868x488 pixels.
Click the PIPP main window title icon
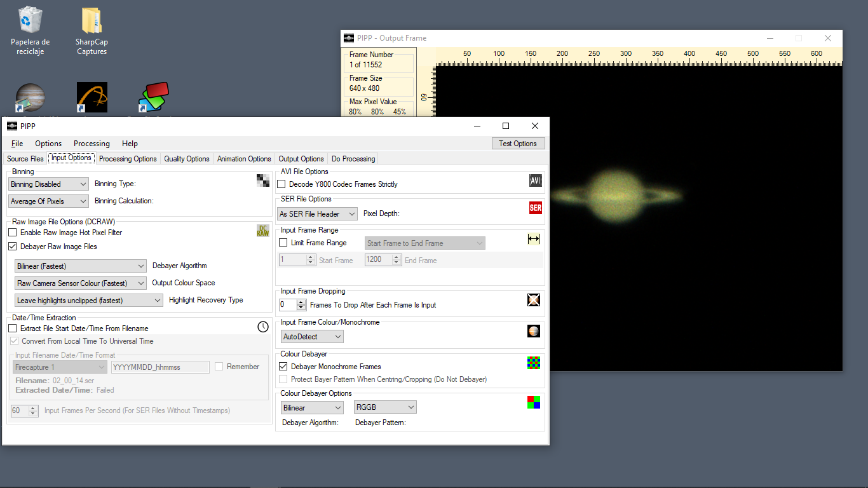click(12, 126)
